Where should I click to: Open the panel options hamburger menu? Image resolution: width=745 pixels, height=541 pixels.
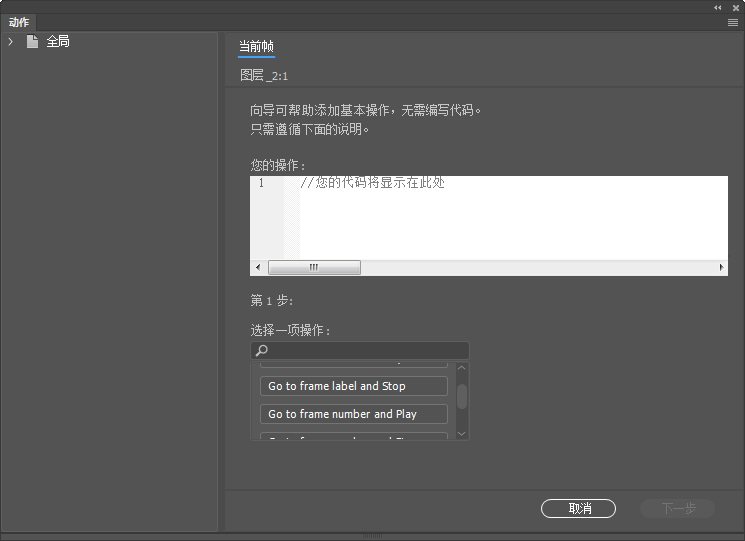[x=733, y=23]
